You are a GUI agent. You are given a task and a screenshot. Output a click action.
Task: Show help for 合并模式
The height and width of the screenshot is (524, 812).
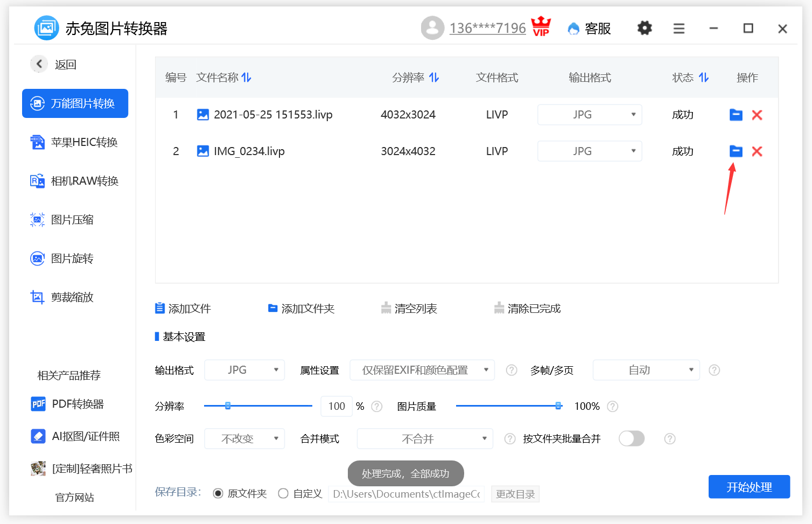[510, 439]
